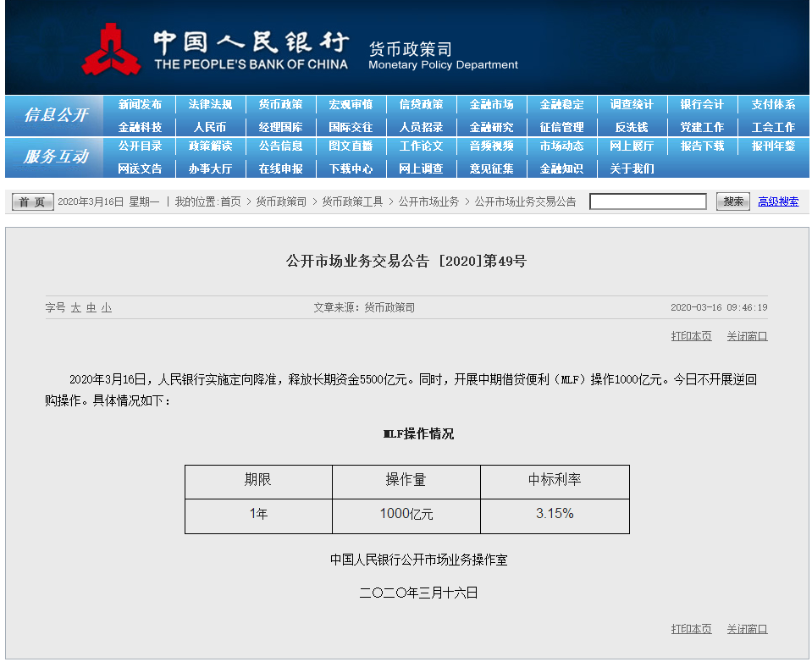Screen dimensions: 812x662
Task: Open 货币政策 navigation item
Action: 280,105
